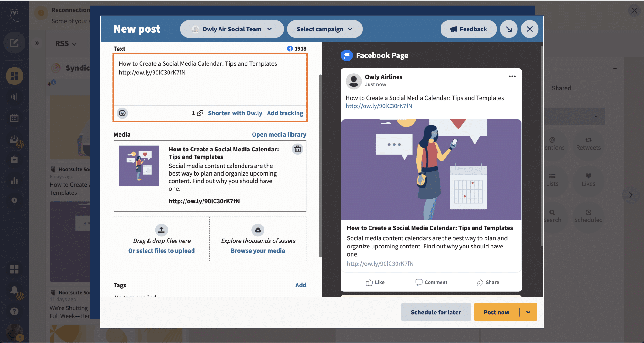
Task: Close the background overlay with X
Action: [x=634, y=11]
